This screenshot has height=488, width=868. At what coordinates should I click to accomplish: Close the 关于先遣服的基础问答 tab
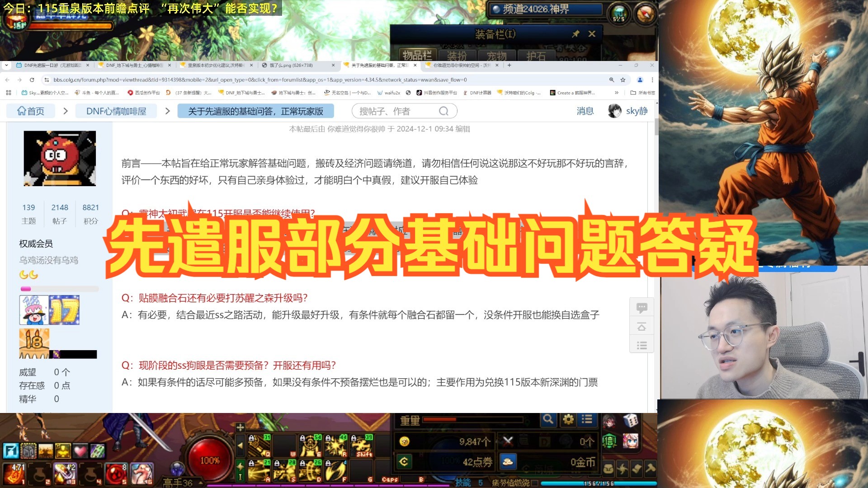pos(415,65)
